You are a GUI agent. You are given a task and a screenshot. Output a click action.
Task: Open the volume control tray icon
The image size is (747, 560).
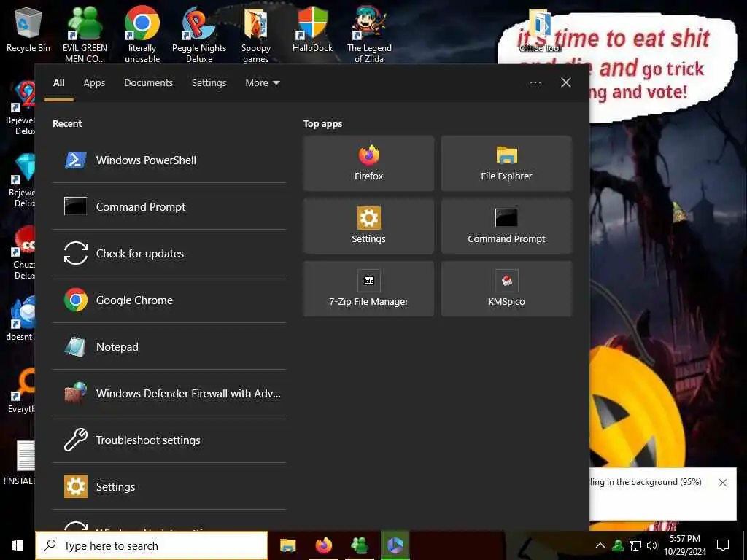(652, 545)
